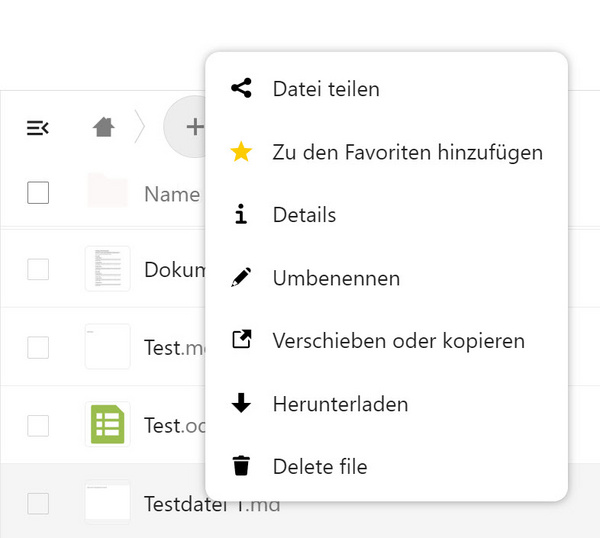600x538 pixels.
Task: Click the move or copy arrow icon
Action: pos(241,341)
